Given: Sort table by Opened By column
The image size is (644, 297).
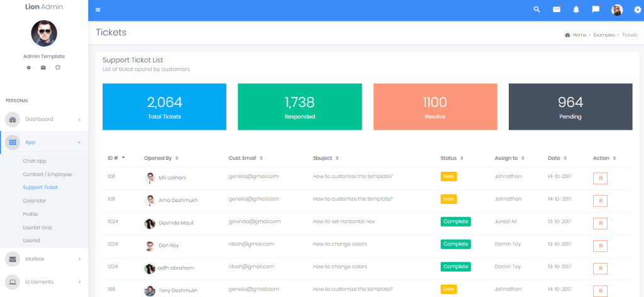Looking at the screenshot, I should click(x=161, y=158).
